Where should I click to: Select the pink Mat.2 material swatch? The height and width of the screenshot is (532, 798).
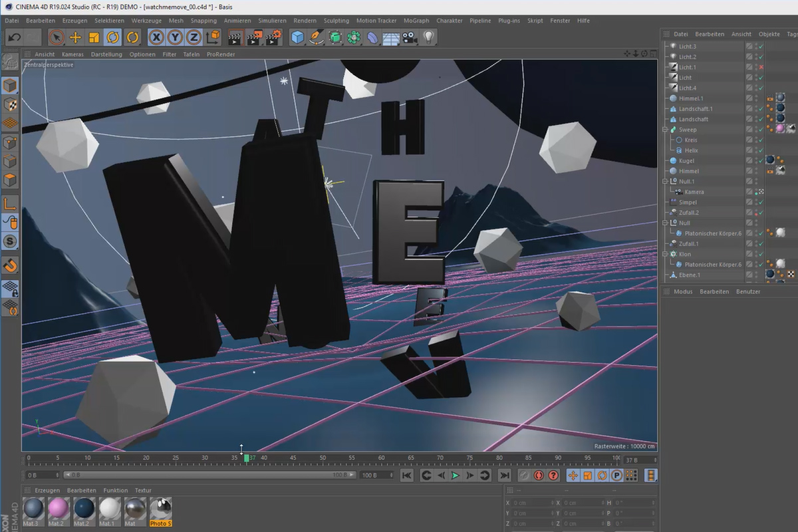(x=59, y=509)
